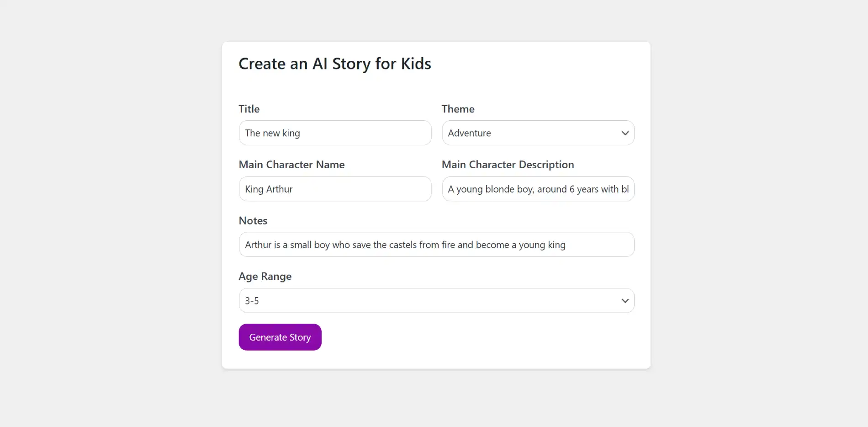Click the 'Title' field label
Viewport: 868px width, 427px height.
point(249,109)
